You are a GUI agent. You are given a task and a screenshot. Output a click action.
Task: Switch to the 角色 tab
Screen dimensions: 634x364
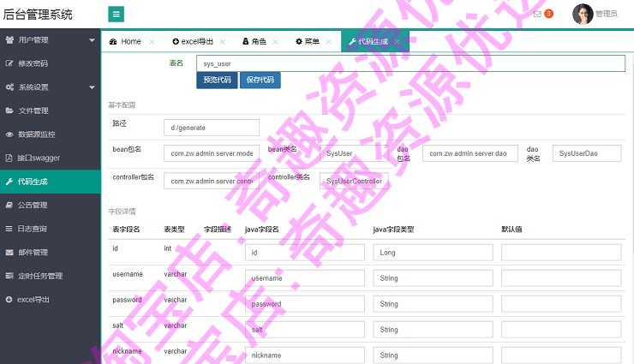254,41
